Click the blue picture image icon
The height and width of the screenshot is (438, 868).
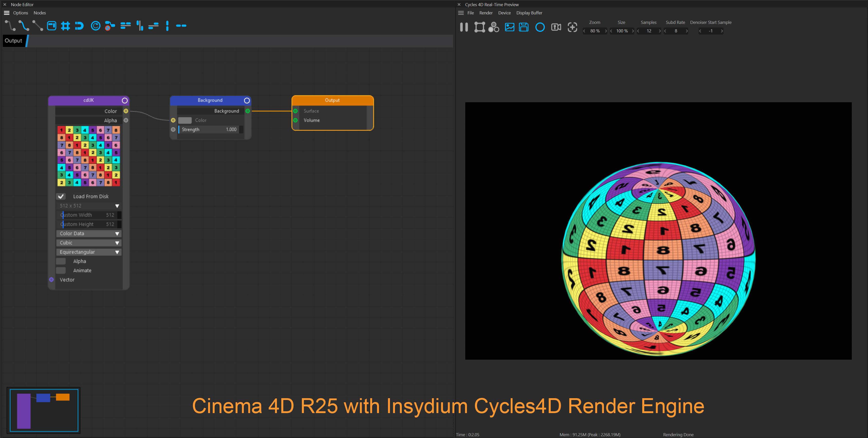click(509, 27)
